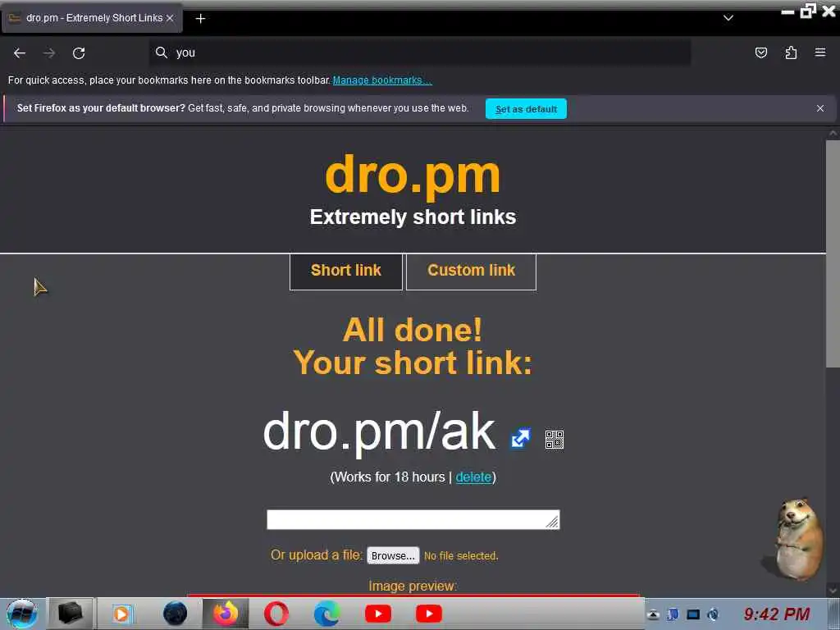This screenshot has height=630, width=840.
Task: Click the tray display monitor icon
Action: click(693, 614)
